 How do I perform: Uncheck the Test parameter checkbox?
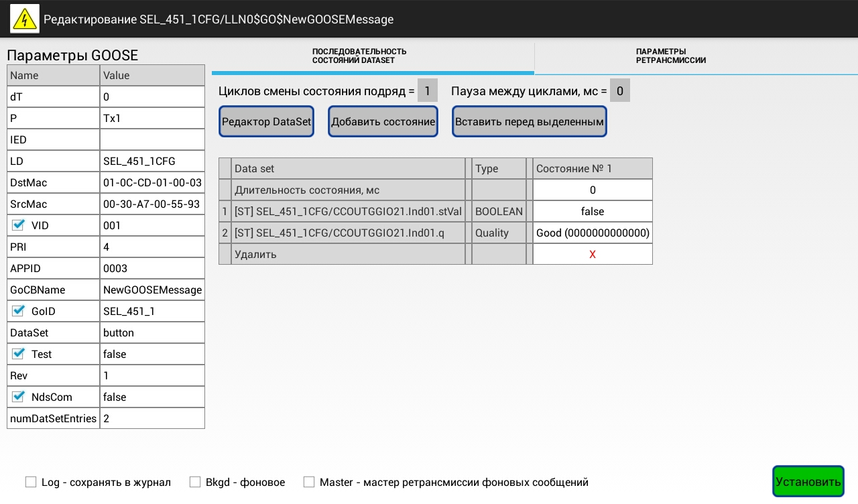18,354
